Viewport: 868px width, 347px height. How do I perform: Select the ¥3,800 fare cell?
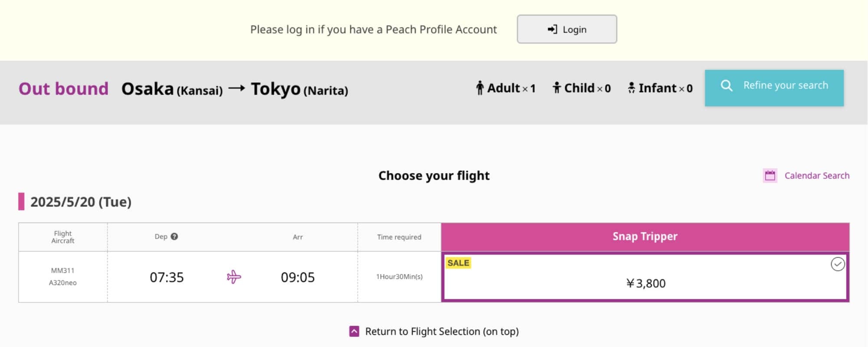click(645, 277)
